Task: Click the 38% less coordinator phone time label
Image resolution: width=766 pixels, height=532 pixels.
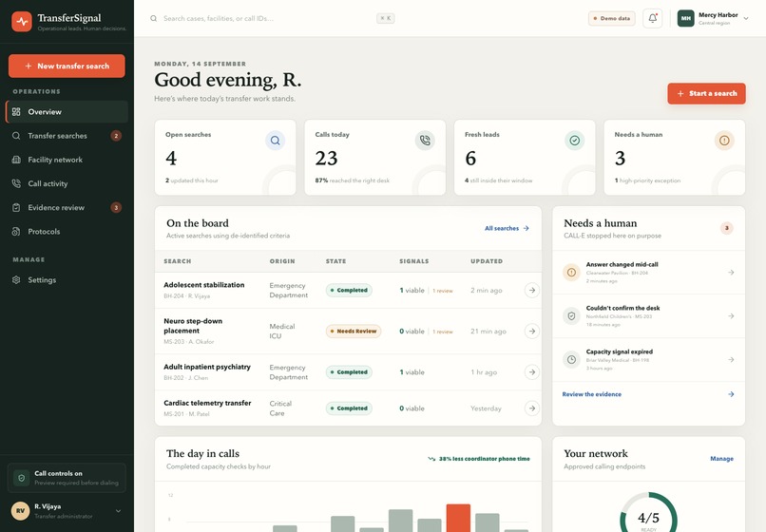Action: point(479,459)
